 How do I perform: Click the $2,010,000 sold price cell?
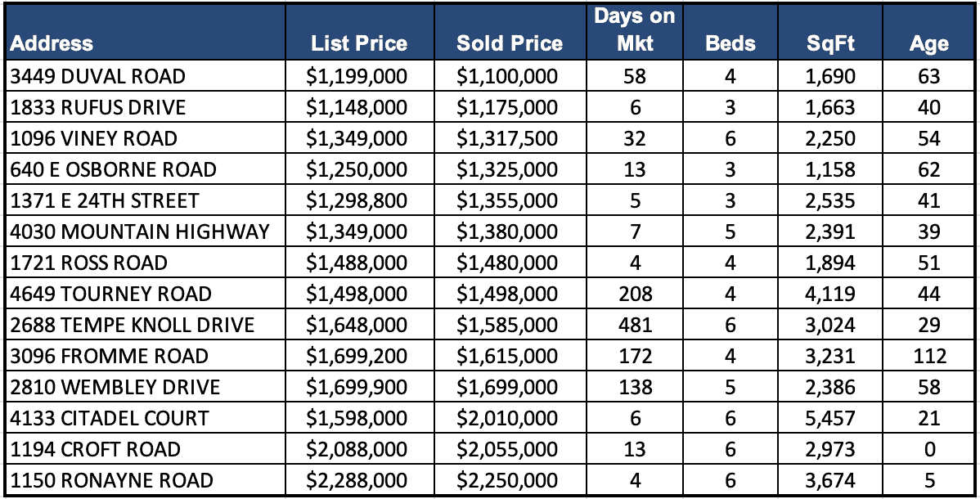click(508, 419)
